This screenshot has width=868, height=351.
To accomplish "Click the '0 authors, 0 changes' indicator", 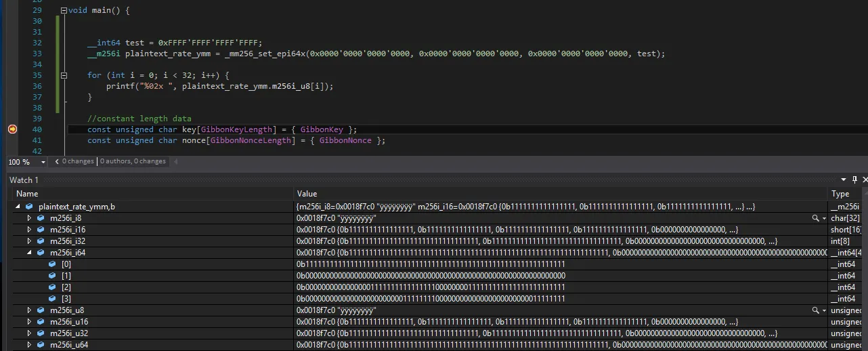I will pyautogui.click(x=133, y=161).
